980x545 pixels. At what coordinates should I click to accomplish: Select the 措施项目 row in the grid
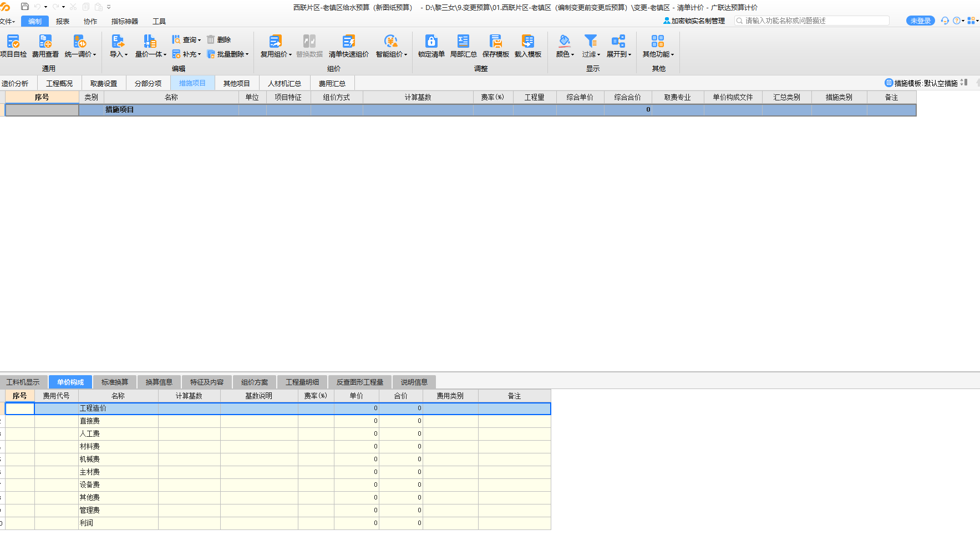coord(460,110)
